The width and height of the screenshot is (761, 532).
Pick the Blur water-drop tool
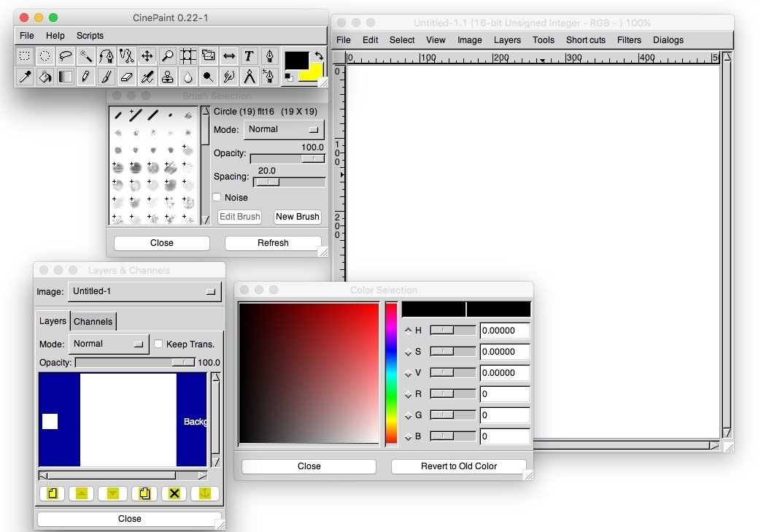click(x=188, y=77)
